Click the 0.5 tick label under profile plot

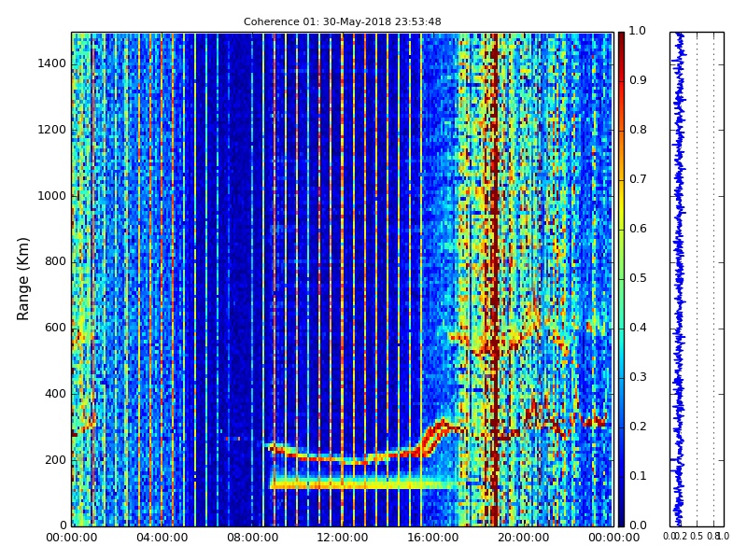click(697, 537)
